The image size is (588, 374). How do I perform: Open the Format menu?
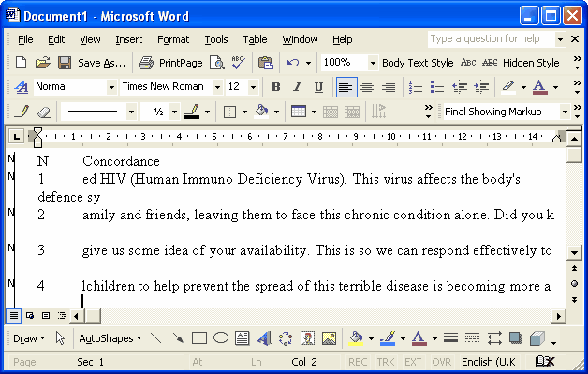coord(173,39)
